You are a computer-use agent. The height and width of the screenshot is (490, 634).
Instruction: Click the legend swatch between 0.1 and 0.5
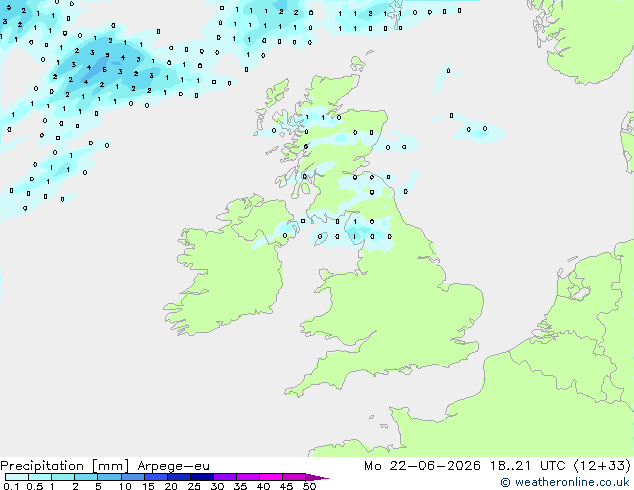coord(17,477)
